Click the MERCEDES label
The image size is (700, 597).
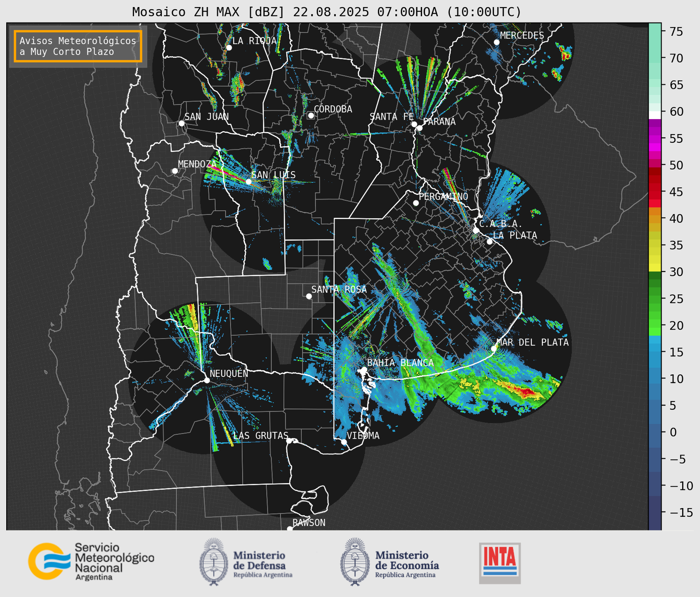click(x=522, y=36)
